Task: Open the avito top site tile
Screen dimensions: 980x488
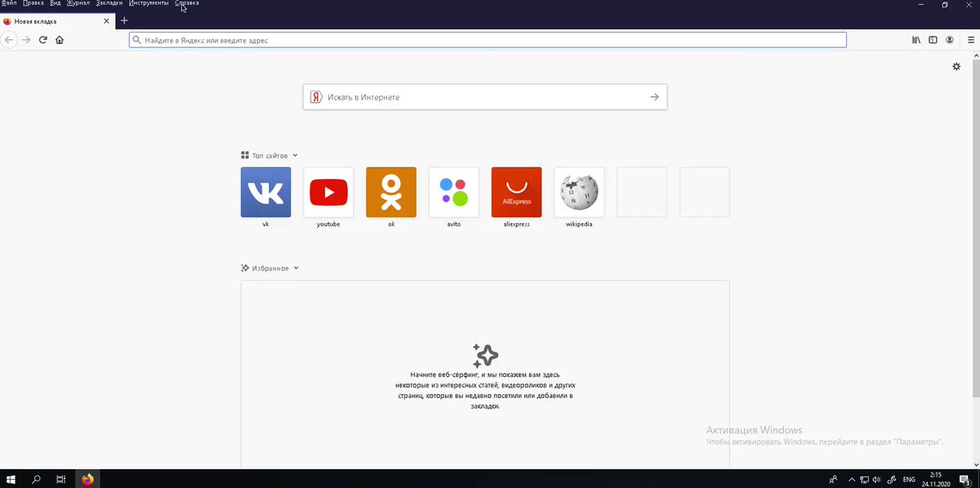Action: tap(454, 192)
